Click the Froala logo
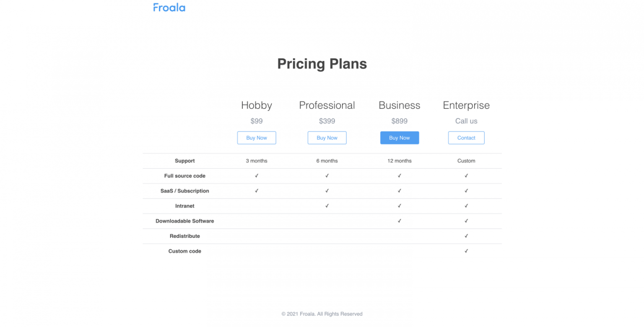The image size is (644, 327). pyautogui.click(x=169, y=7)
